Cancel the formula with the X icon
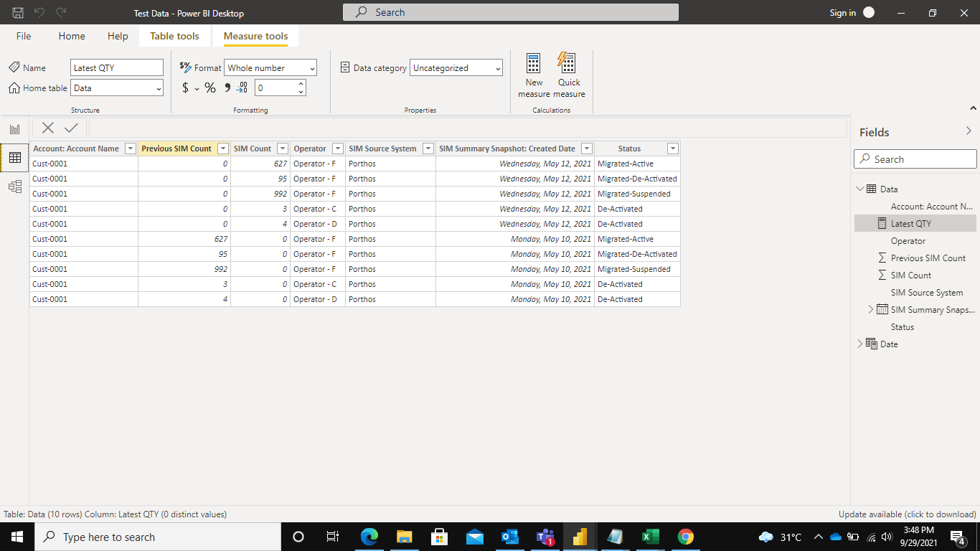The image size is (980, 551). (x=48, y=128)
